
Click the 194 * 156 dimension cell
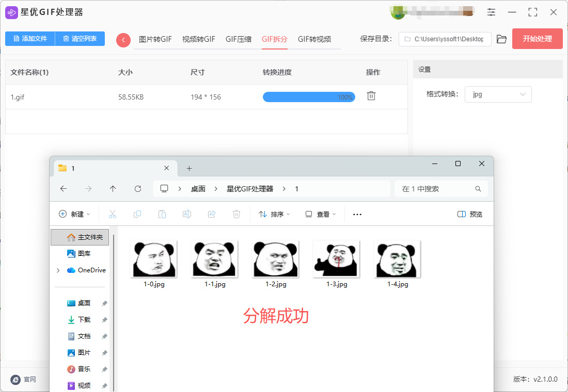[206, 97]
